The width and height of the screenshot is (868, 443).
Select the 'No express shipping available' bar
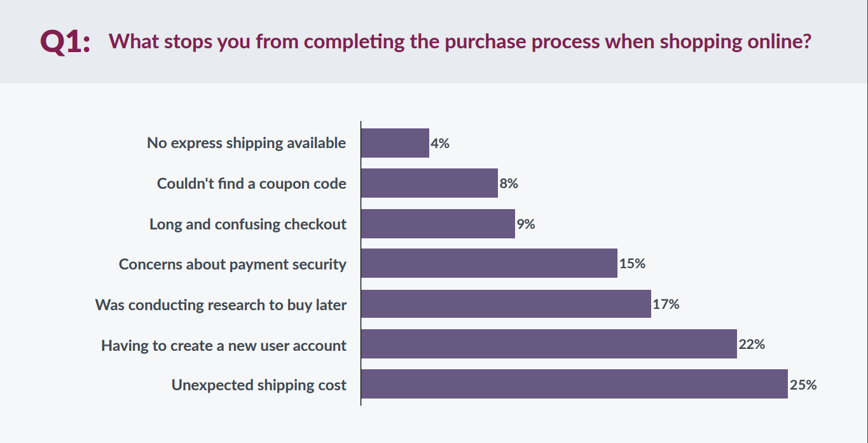395,143
